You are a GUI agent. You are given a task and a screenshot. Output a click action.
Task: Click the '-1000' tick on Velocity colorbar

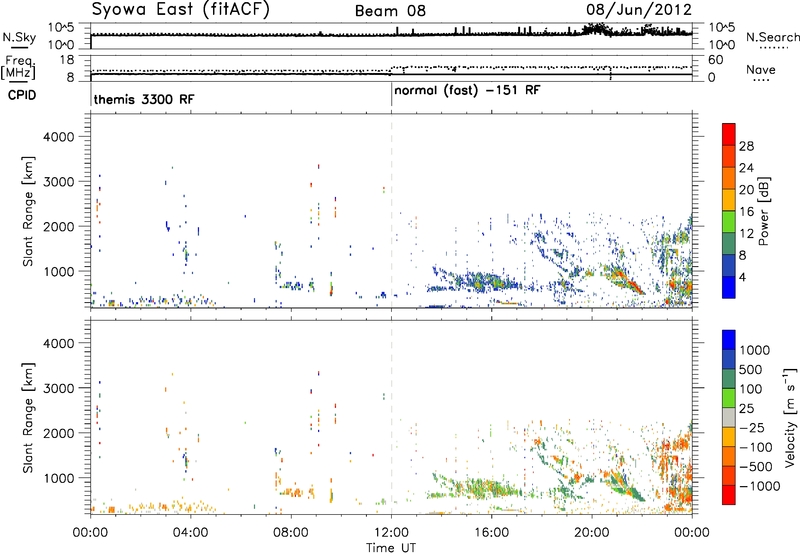[x=760, y=486]
